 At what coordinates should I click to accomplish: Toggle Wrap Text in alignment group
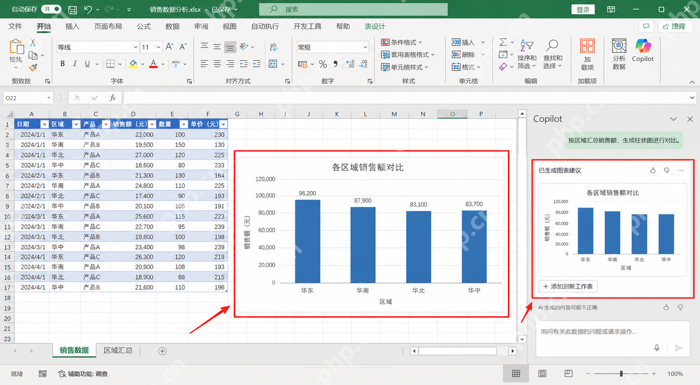click(273, 47)
